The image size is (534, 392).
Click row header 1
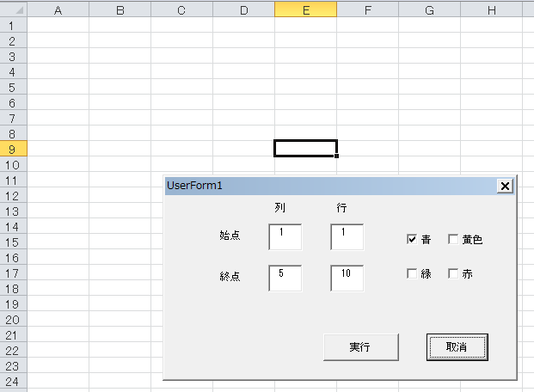13,26
